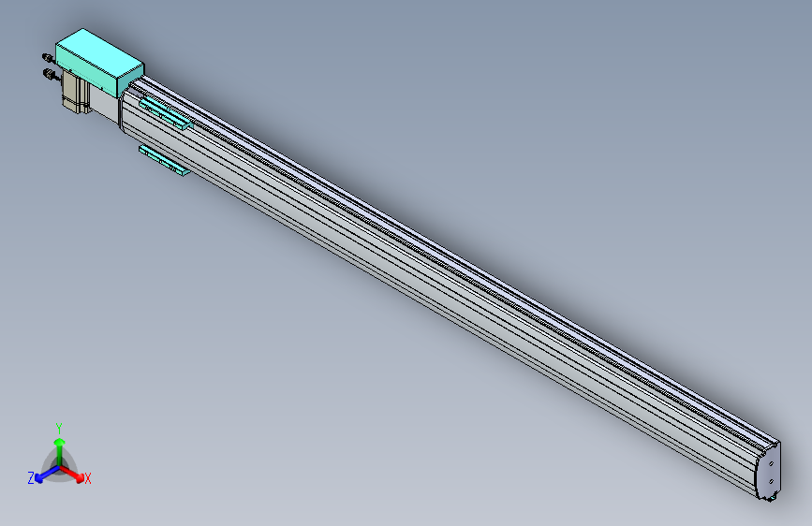Select the lower cyan sensor bracket below rail
Image resolution: width=812 pixels, height=526 pixels.
[164, 160]
